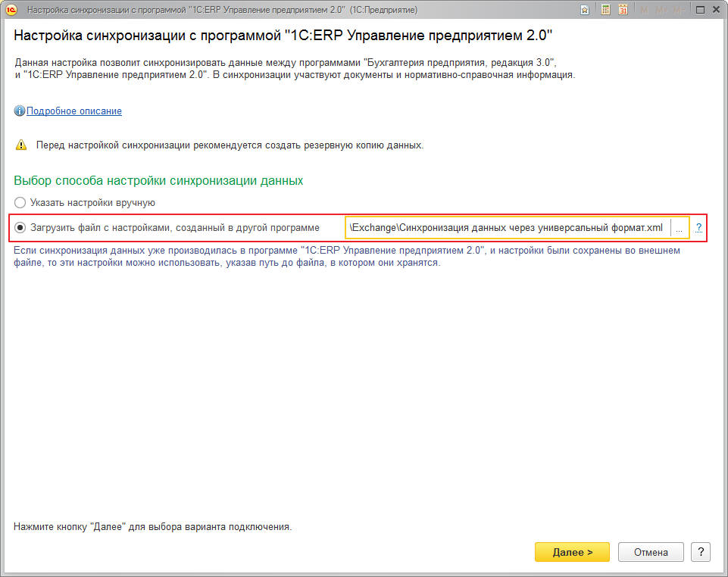
Task: Browse for file with the '...' button
Action: 679,228
